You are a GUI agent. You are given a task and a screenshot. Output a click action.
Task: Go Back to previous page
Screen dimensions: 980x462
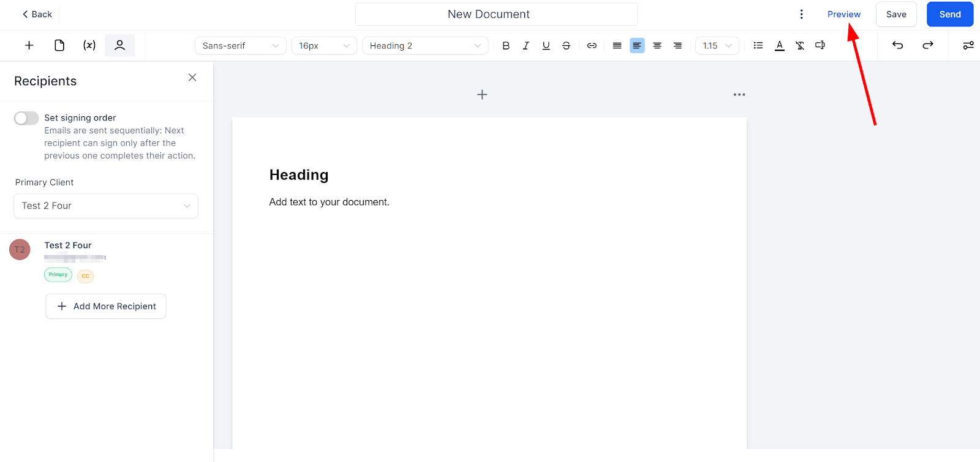pyautogui.click(x=37, y=14)
